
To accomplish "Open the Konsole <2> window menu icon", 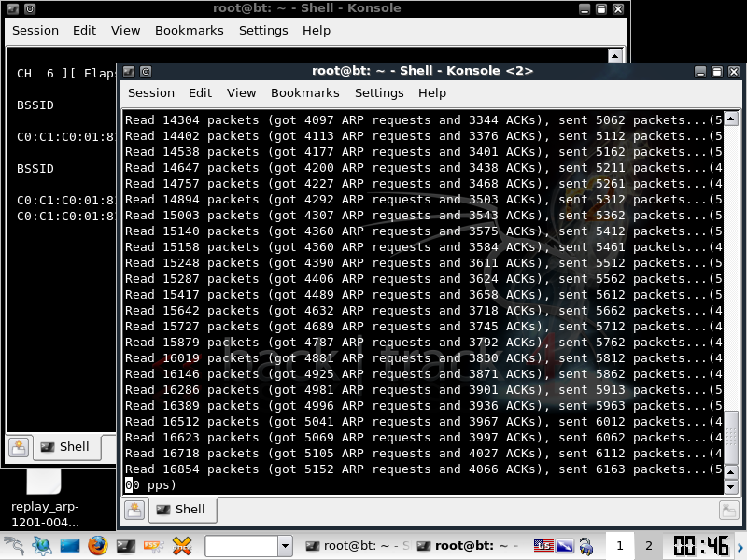I will click(129, 72).
